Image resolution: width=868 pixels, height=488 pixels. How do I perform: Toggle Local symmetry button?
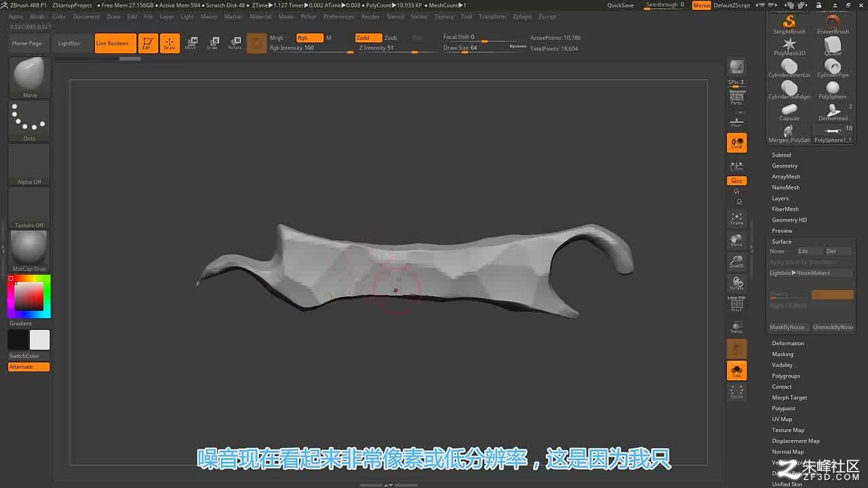click(x=736, y=142)
